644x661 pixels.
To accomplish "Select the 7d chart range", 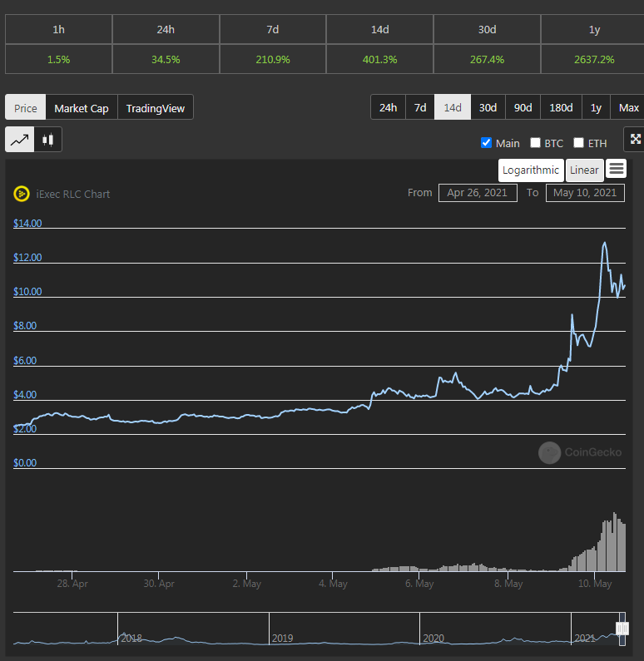I will (420, 108).
